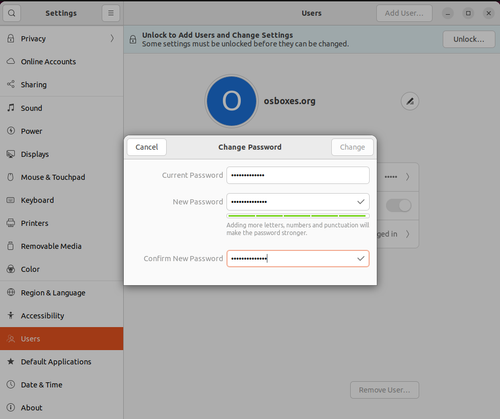Click the search icon in Settings header
The height and width of the screenshot is (419, 500).
[x=11, y=13]
